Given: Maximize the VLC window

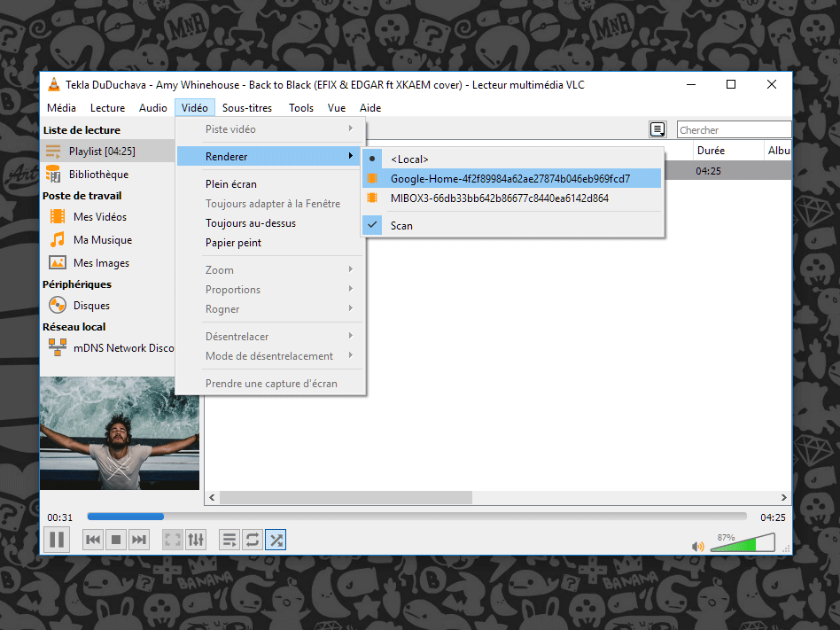Looking at the screenshot, I should click(x=731, y=85).
